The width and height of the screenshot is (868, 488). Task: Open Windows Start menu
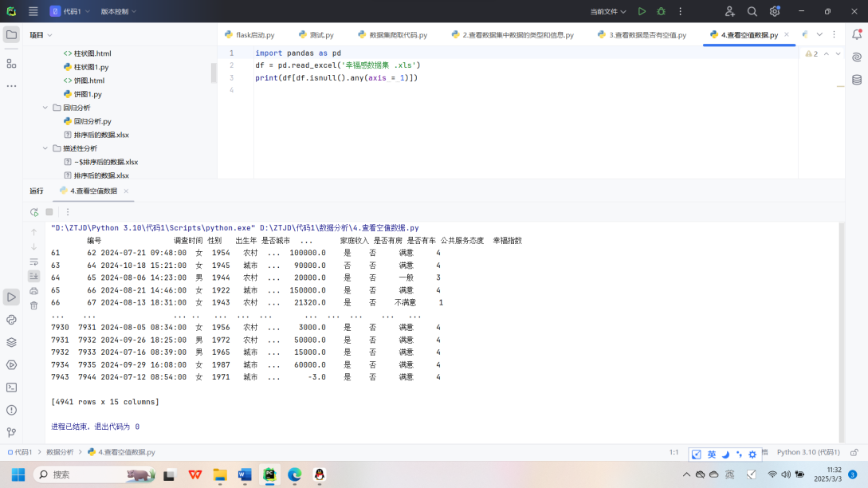[x=18, y=474]
